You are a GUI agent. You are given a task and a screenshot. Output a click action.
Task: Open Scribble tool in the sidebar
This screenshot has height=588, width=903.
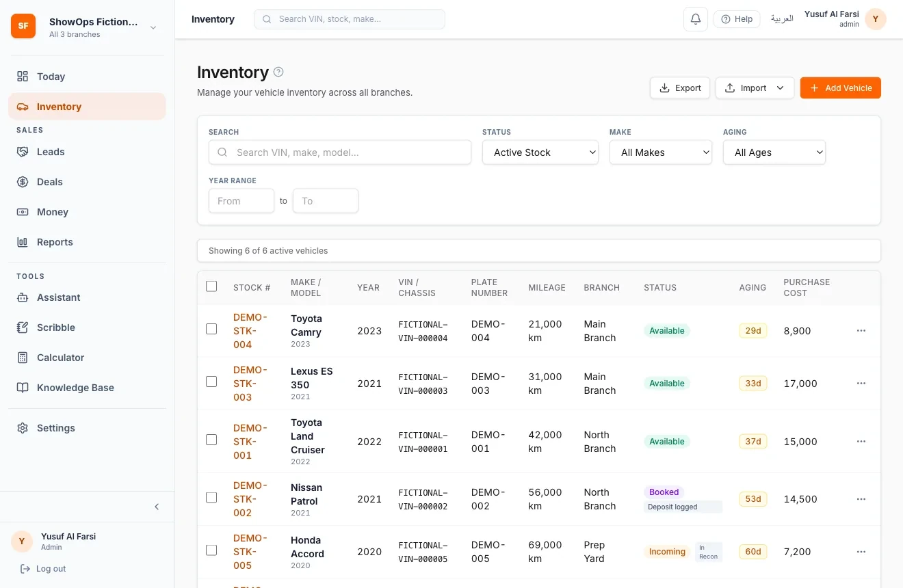(87, 328)
